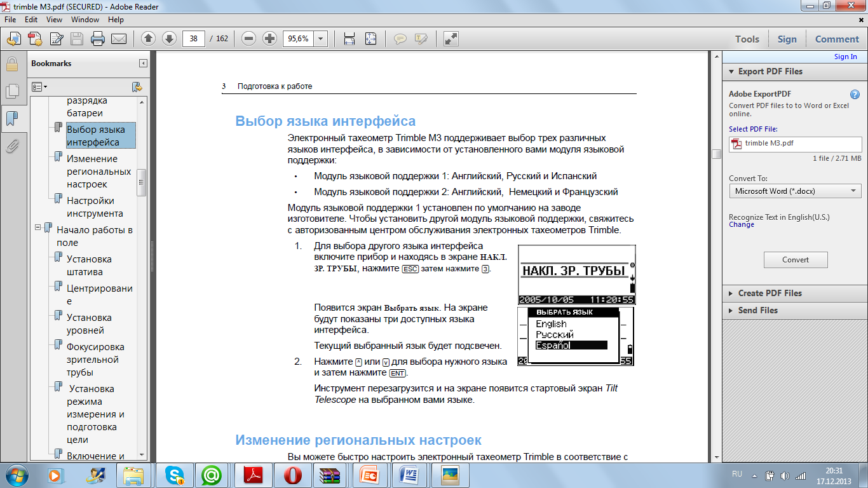The height and width of the screenshot is (488, 868).
Task: Open the Window menu
Action: tap(85, 20)
